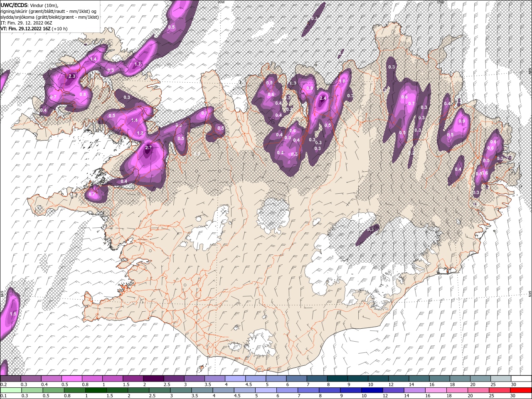Select the '30' label in the top legend row
This screenshot has width=532, height=399.
(513, 384)
